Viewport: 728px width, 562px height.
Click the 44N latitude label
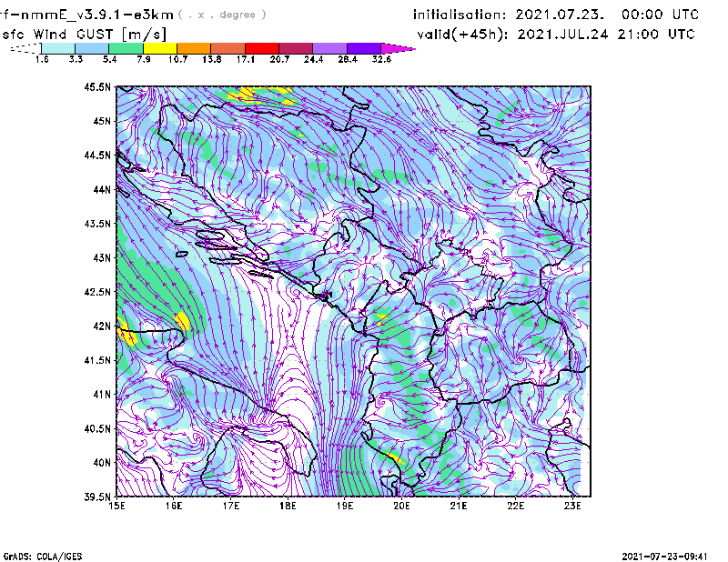click(102, 189)
